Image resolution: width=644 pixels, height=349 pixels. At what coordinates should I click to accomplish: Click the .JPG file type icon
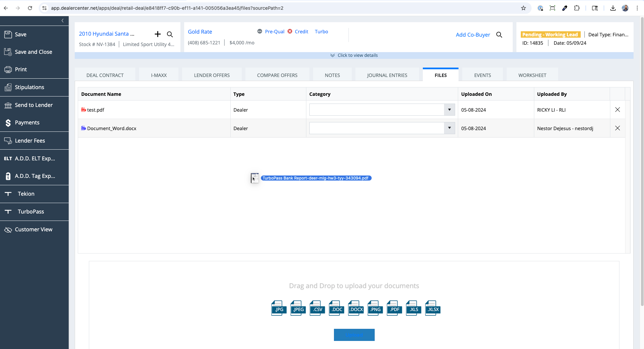279,308
